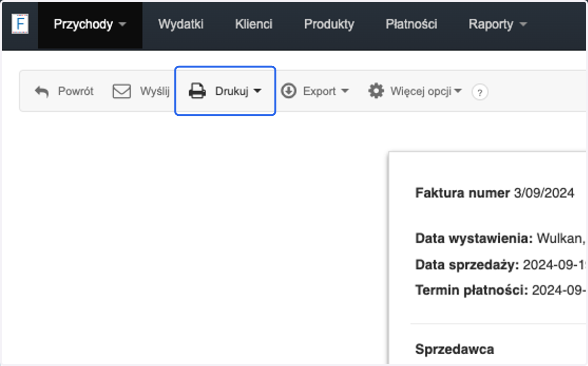
Task: Click the envelope Wyślij icon
Action: pyautogui.click(x=122, y=92)
